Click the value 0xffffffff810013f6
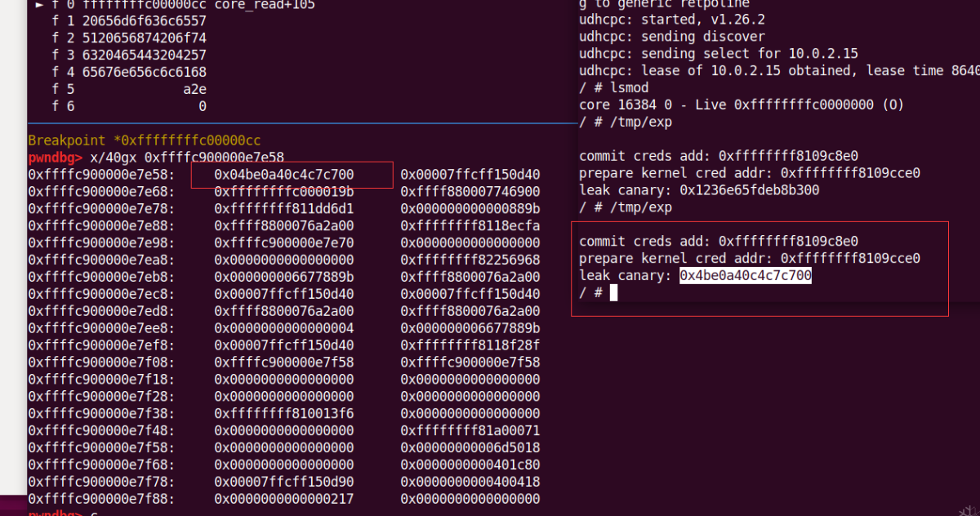The width and height of the screenshot is (980, 516). [x=284, y=415]
